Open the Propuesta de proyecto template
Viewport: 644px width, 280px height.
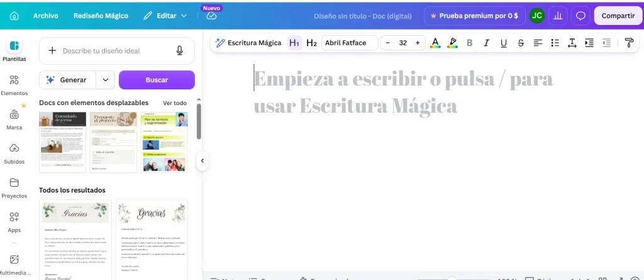click(x=113, y=142)
